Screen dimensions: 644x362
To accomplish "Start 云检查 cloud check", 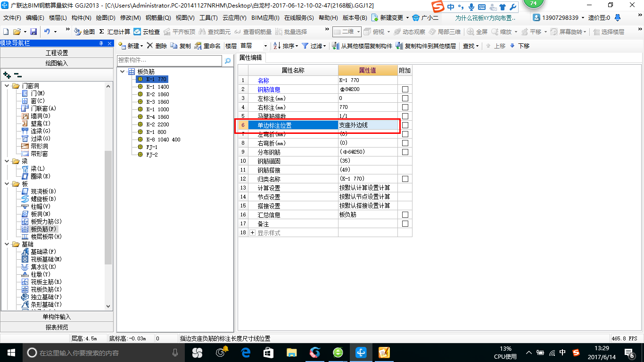I will tap(147, 32).
